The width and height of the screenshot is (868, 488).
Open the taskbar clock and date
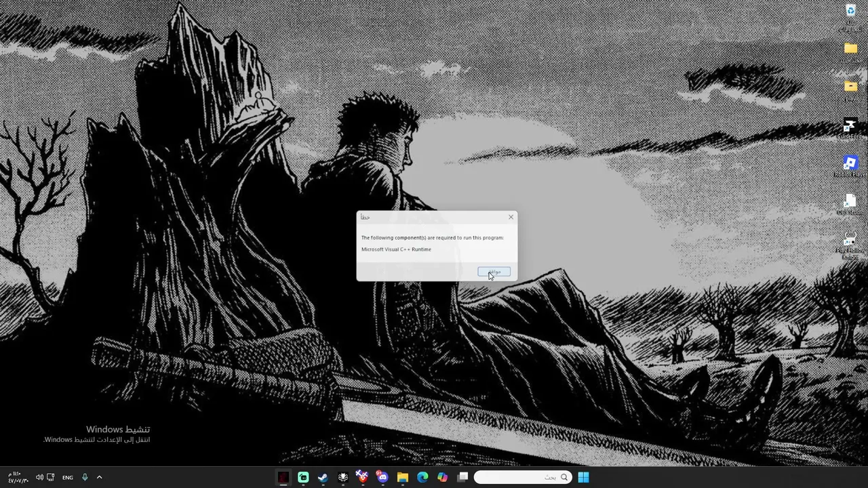[18, 477]
